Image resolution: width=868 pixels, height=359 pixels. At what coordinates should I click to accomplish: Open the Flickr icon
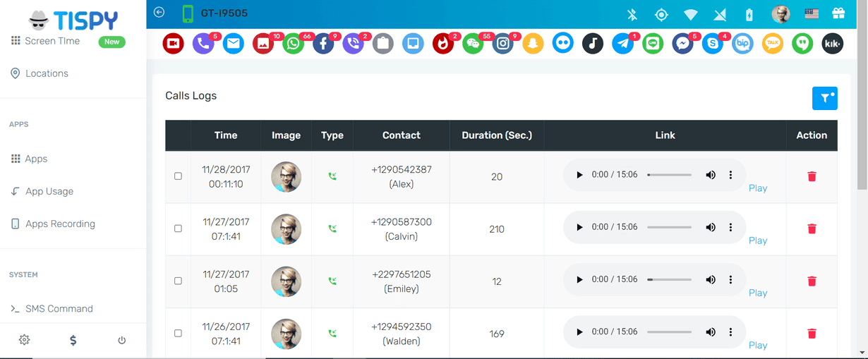tap(563, 44)
